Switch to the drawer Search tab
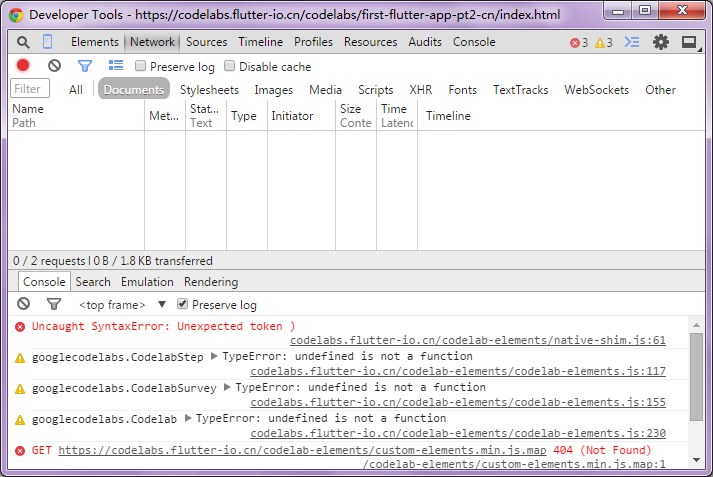Viewport: 713px width, 477px height. 93,282
